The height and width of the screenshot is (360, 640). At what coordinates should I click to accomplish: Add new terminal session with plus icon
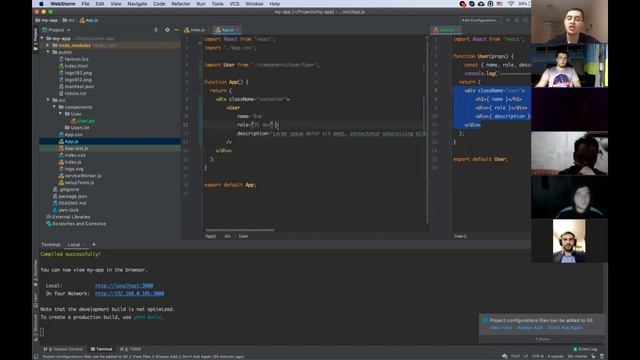94,244
